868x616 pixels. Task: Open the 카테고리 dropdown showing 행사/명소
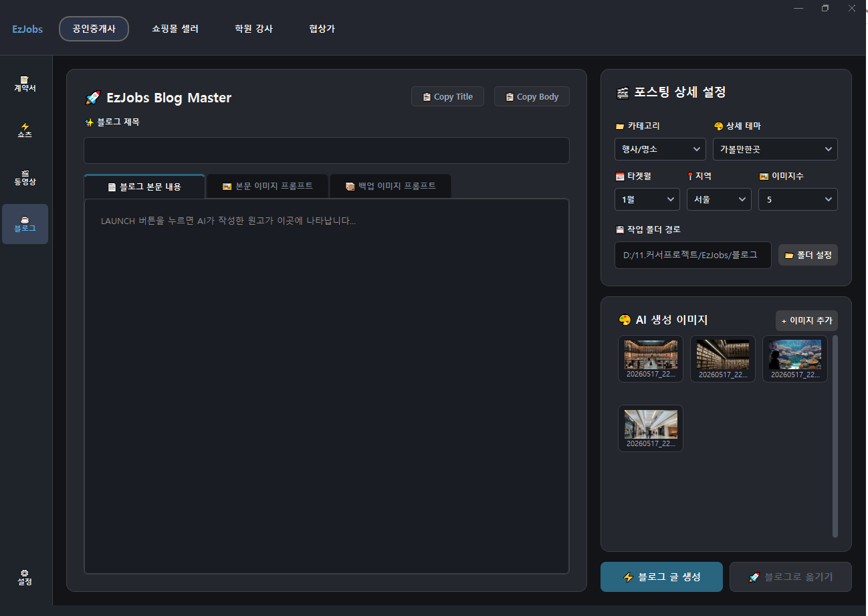(660, 149)
